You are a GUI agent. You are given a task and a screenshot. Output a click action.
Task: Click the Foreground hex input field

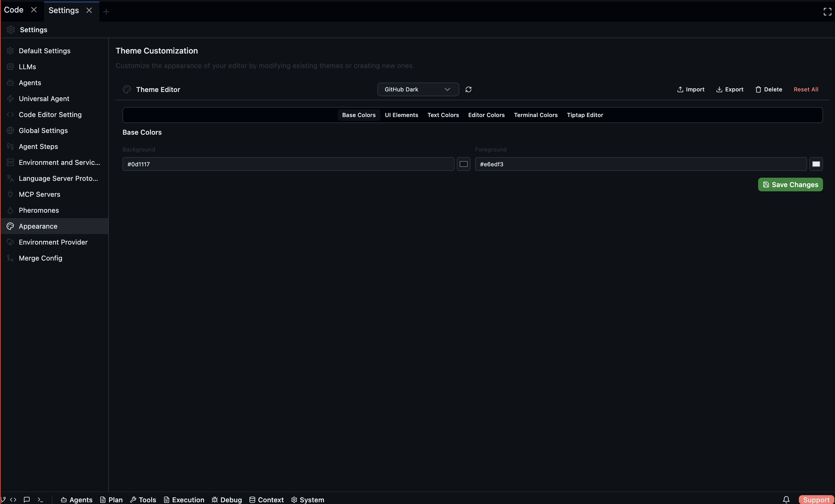[x=640, y=164]
